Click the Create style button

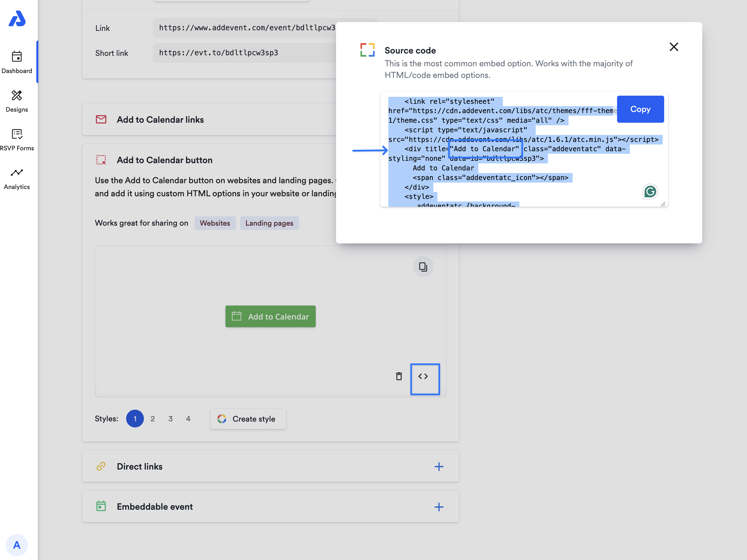[x=248, y=419]
